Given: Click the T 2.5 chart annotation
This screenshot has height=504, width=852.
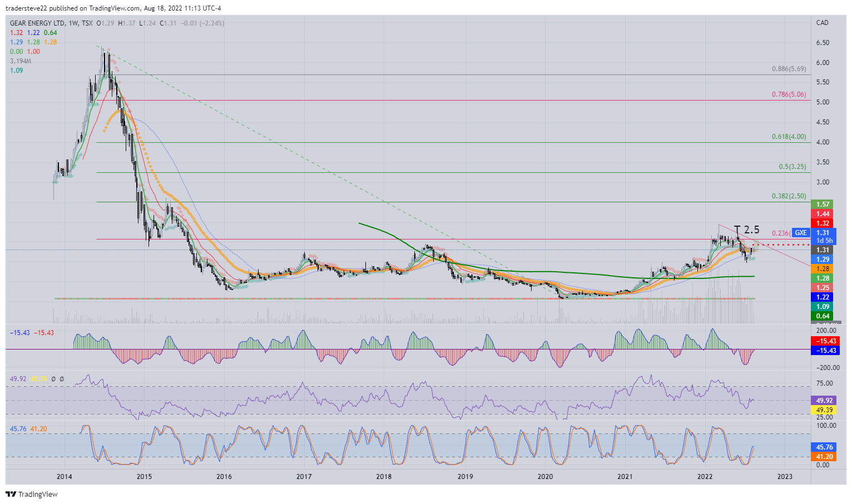Looking at the screenshot, I should pyautogui.click(x=747, y=229).
